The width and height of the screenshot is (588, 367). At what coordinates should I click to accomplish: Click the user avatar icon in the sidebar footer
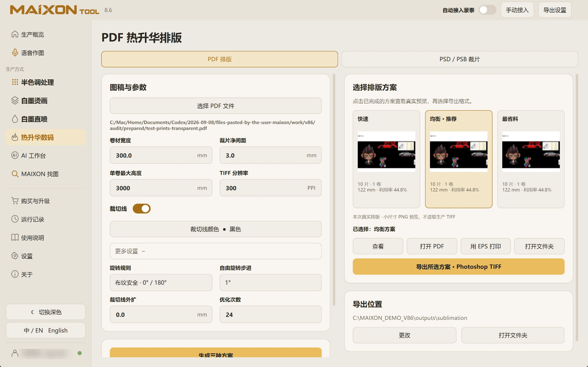click(x=15, y=353)
